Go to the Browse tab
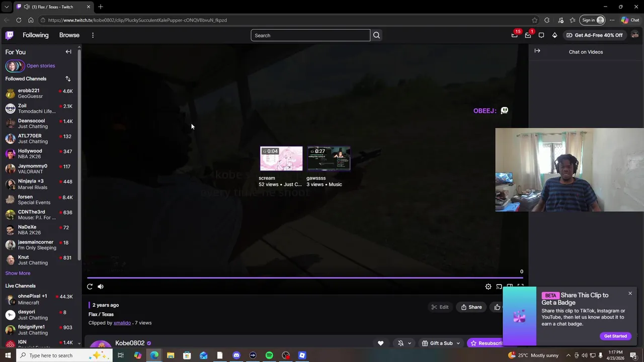 click(69, 35)
